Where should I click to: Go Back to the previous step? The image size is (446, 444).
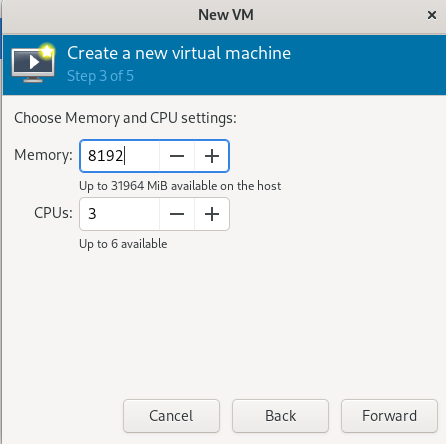pyautogui.click(x=280, y=416)
